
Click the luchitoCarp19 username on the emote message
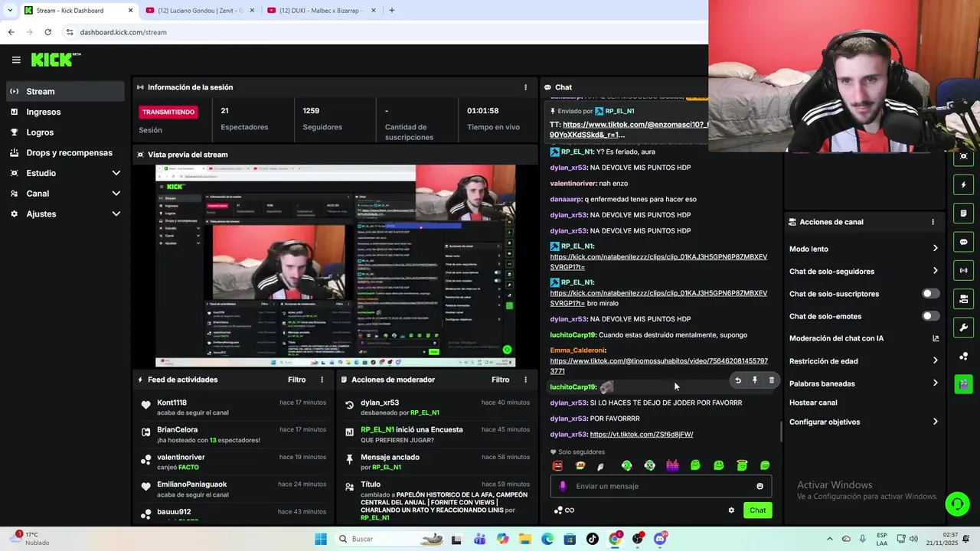pos(573,387)
